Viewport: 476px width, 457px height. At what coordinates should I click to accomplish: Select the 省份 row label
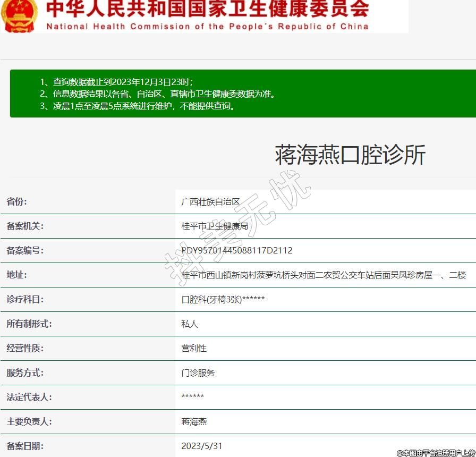point(16,201)
